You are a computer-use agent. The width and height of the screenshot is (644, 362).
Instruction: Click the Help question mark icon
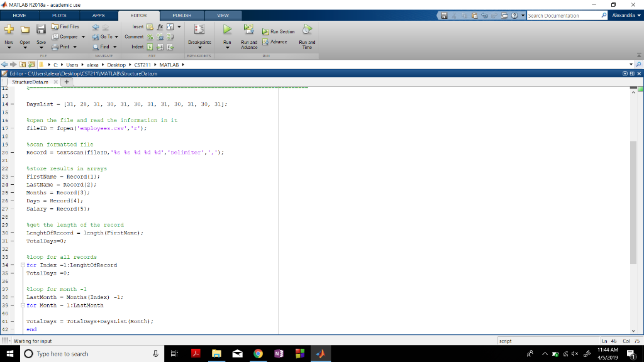tap(514, 16)
